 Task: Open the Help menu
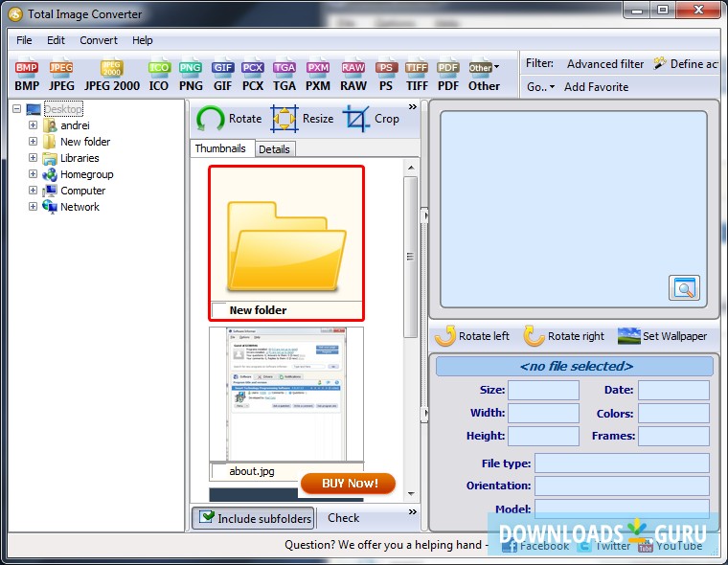pos(142,40)
